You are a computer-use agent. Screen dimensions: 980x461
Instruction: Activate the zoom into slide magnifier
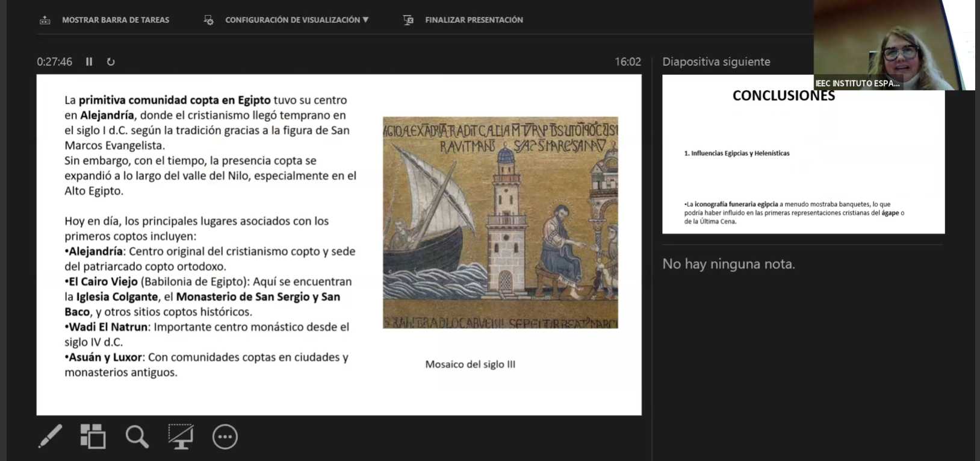pos(137,436)
